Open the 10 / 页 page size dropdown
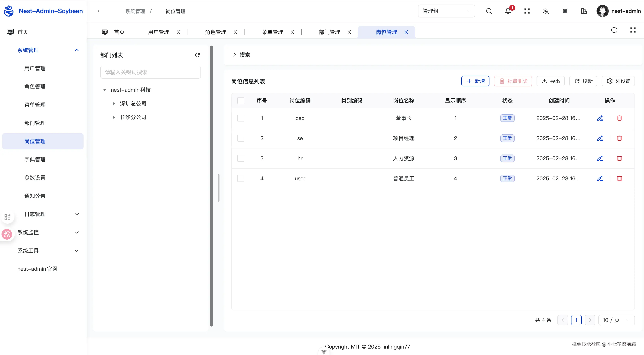The width and height of the screenshot is (644, 355). pos(616,320)
